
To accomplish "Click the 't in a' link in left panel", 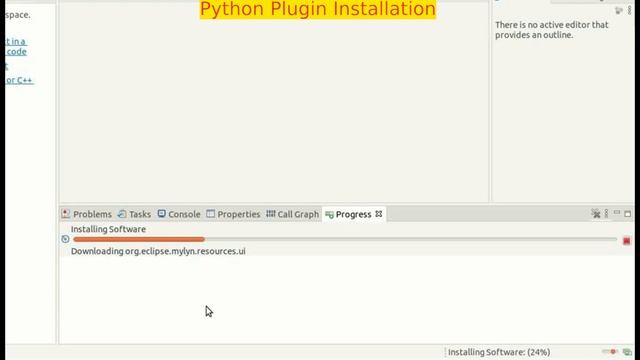I will (16, 42).
